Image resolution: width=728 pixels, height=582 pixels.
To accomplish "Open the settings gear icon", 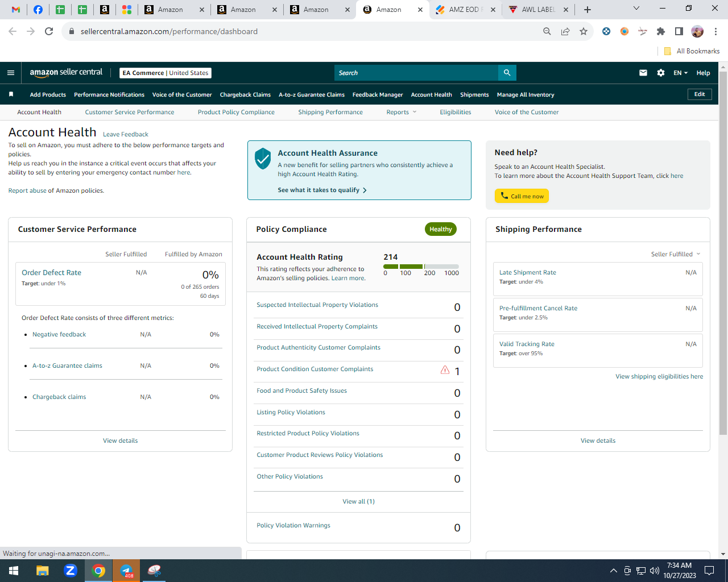I will [661, 73].
